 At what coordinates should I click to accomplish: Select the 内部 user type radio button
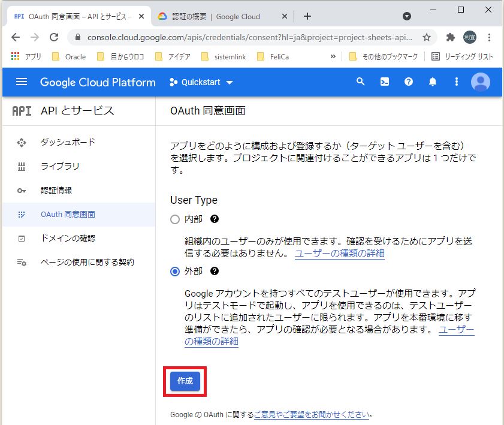(174, 219)
